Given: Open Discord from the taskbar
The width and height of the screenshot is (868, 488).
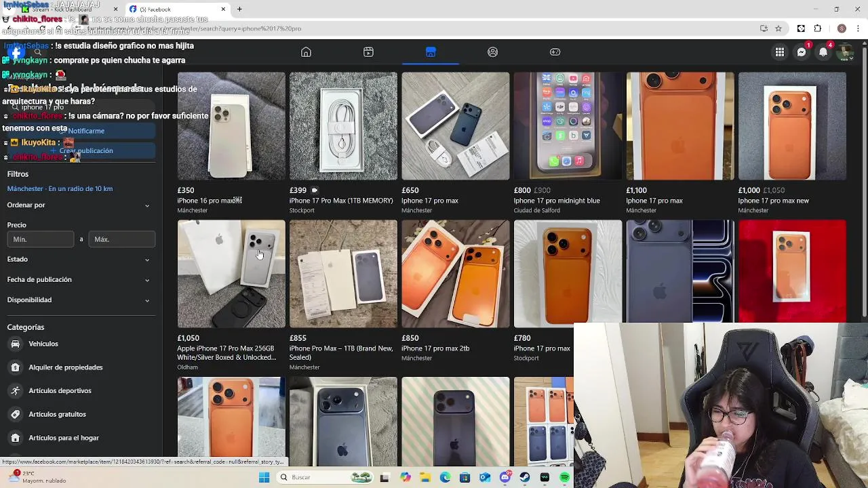Looking at the screenshot, I should pos(505,477).
